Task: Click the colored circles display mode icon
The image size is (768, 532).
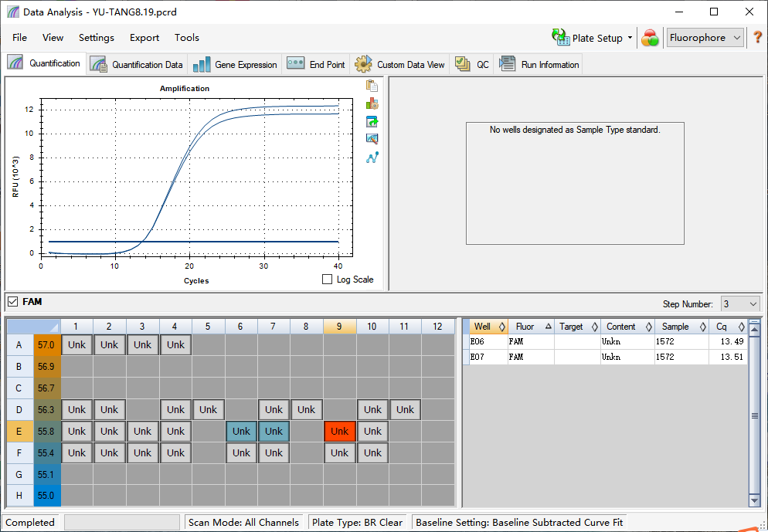Action: (650, 38)
